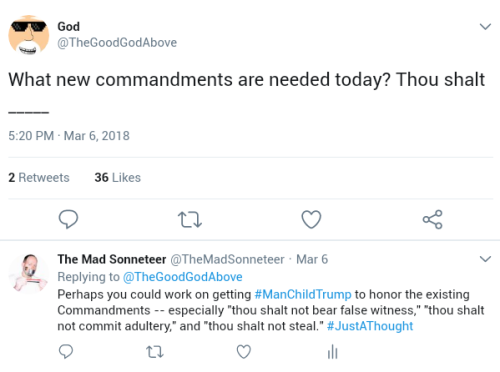Open the #JustAThought hashtag
The width and height of the screenshot is (500, 372).
pyautogui.click(x=370, y=326)
